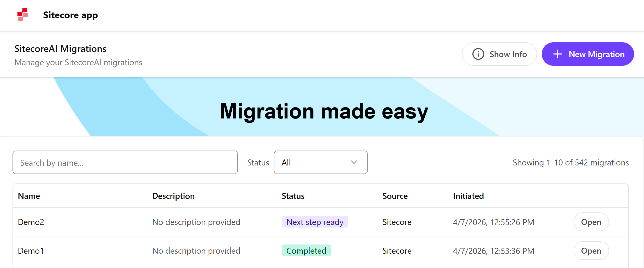Click the Showing 1-10 of 542 migrations text

click(571, 163)
